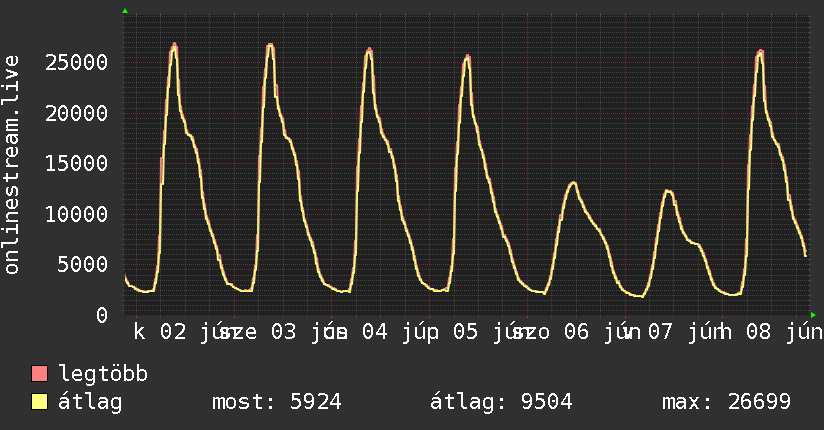824x430 pixels.
Task: Click the 15000 y-axis label
Action: (77, 163)
